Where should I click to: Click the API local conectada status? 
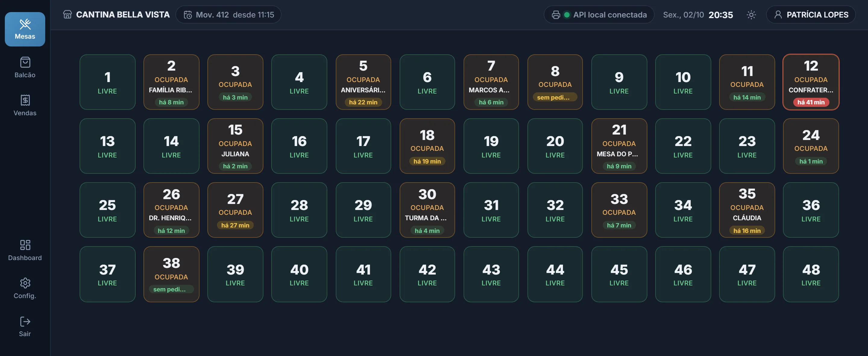[x=599, y=14]
